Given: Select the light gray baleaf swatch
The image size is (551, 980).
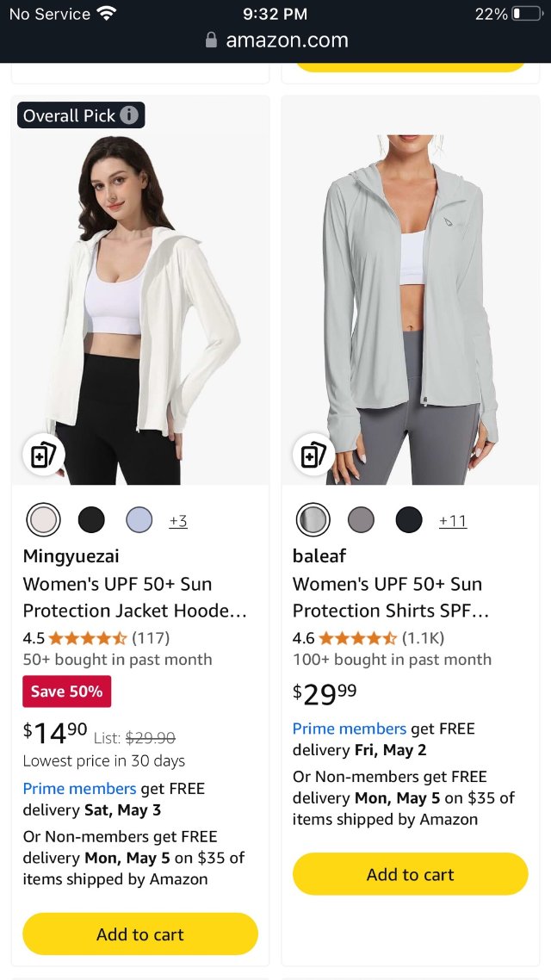Looking at the screenshot, I should [x=313, y=519].
